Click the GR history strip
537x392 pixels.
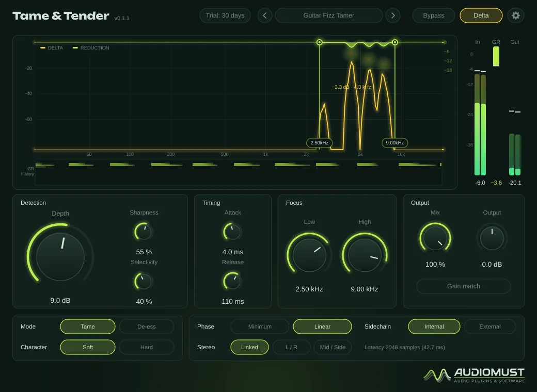pos(239,173)
